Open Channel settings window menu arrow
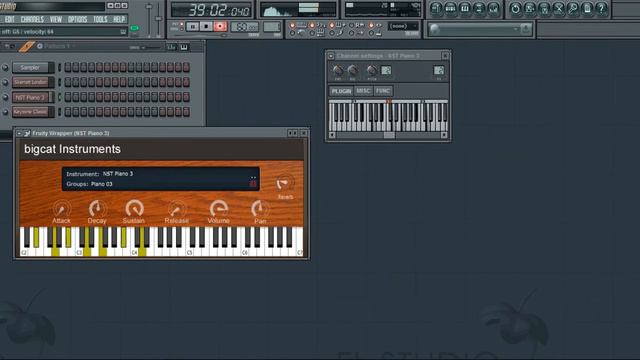This screenshot has height=360, width=640. (x=331, y=56)
